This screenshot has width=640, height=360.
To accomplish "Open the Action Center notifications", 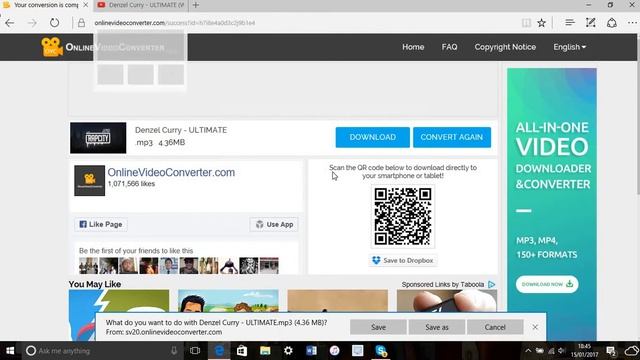I will pyautogui.click(x=611, y=351).
